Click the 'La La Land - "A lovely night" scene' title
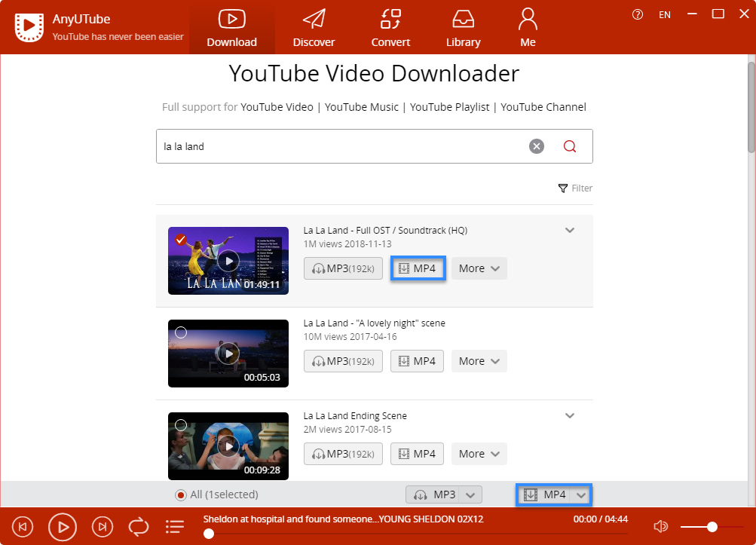The image size is (756, 545). 374,323
